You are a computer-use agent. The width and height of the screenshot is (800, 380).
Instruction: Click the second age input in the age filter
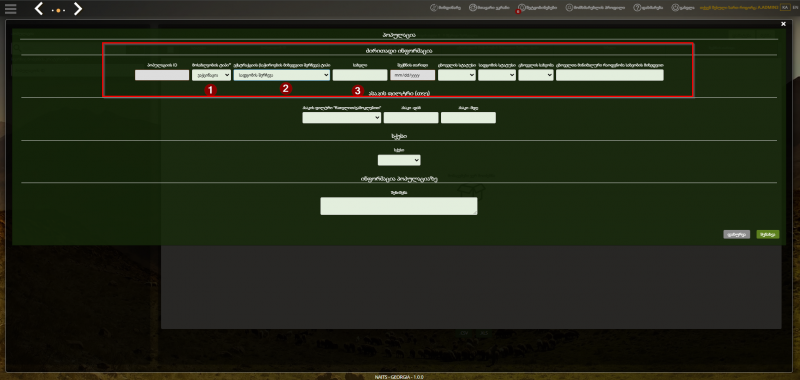(468, 118)
